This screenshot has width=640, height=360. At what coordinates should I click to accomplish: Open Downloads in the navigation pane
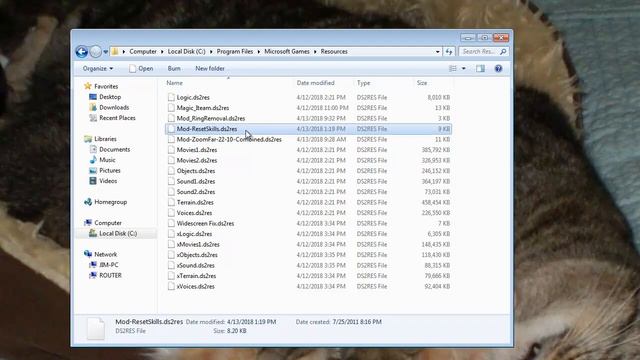coord(114,107)
